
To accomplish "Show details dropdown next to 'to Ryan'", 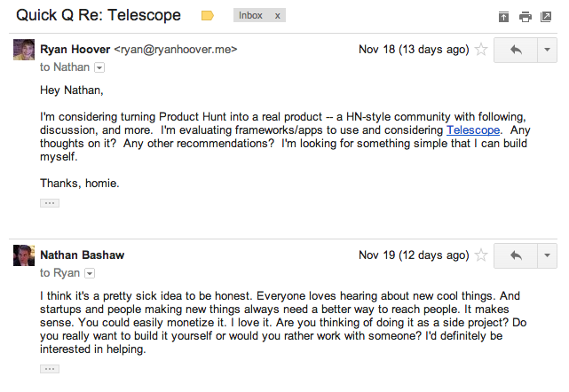I will (x=90, y=273).
